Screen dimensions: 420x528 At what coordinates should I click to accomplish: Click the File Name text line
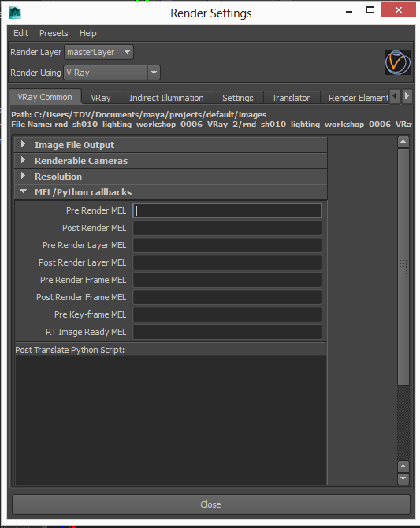pos(211,125)
